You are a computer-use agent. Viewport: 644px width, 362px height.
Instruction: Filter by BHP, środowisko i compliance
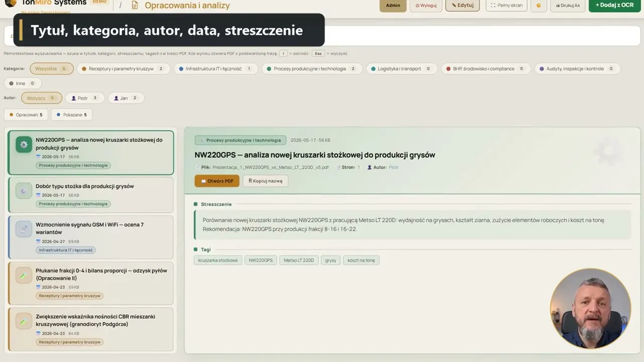486,69
